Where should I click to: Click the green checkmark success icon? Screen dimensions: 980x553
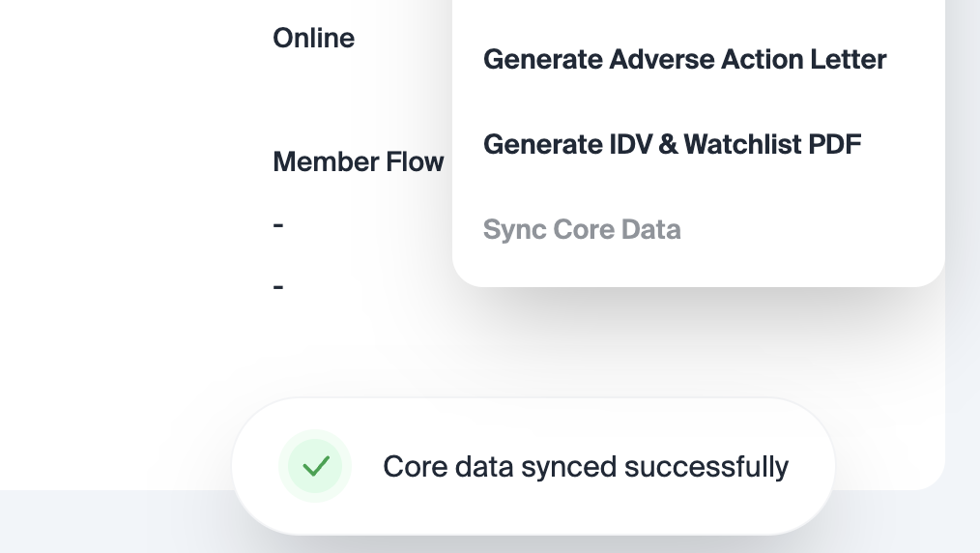pos(316,467)
